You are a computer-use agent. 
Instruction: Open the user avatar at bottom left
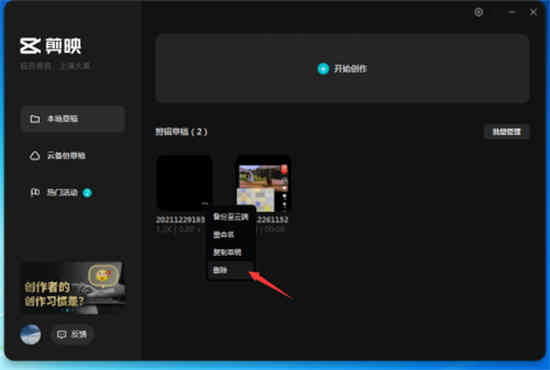(x=31, y=334)
